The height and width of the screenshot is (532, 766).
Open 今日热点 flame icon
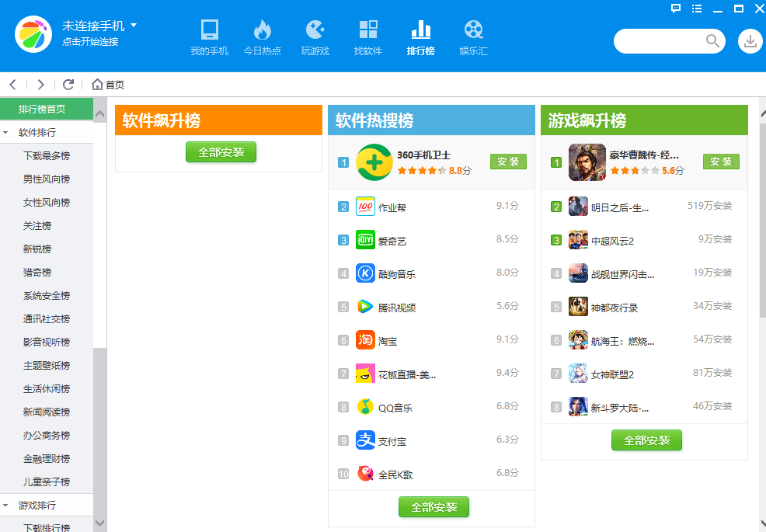pyautogui.click(x=262, y=30)
